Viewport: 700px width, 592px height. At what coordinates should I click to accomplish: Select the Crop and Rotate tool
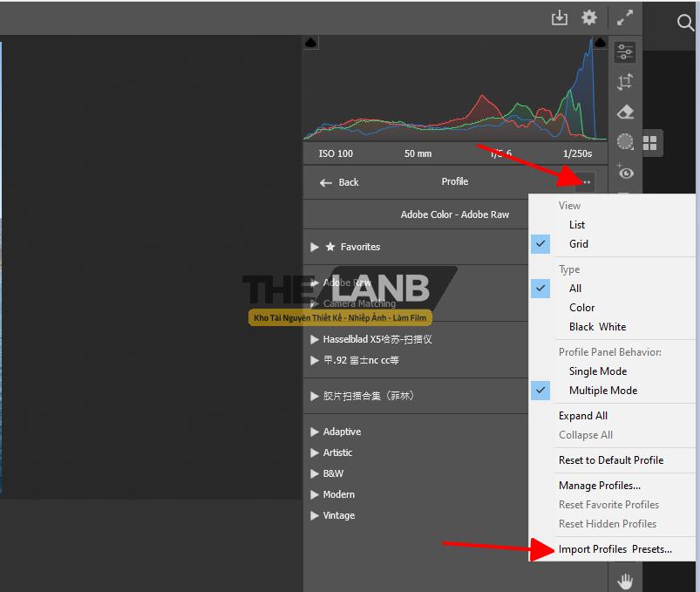pyautogui.click(x=625, y=82)
